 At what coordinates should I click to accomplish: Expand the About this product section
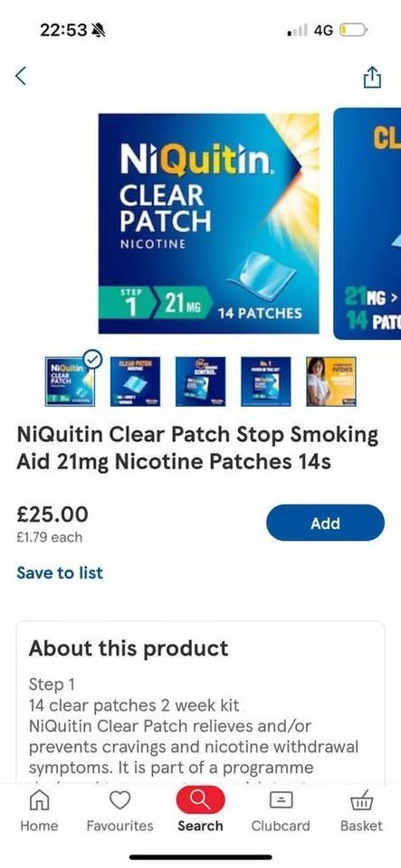point(129,648)
